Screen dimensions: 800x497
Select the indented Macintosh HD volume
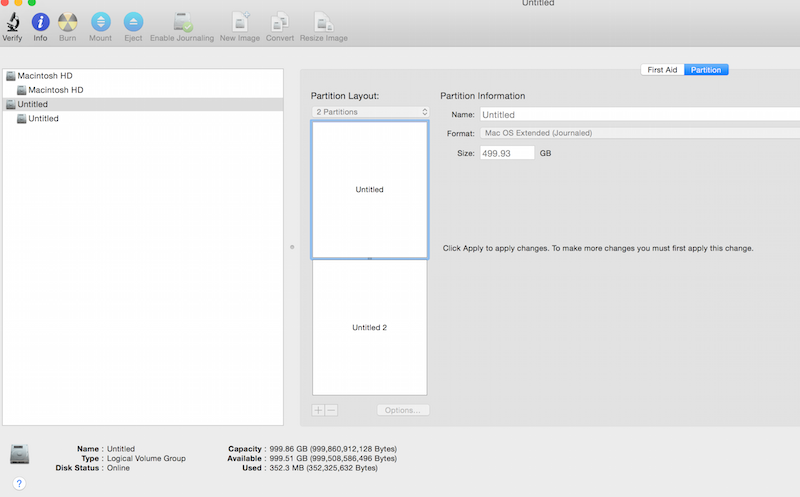coord(143,90)
